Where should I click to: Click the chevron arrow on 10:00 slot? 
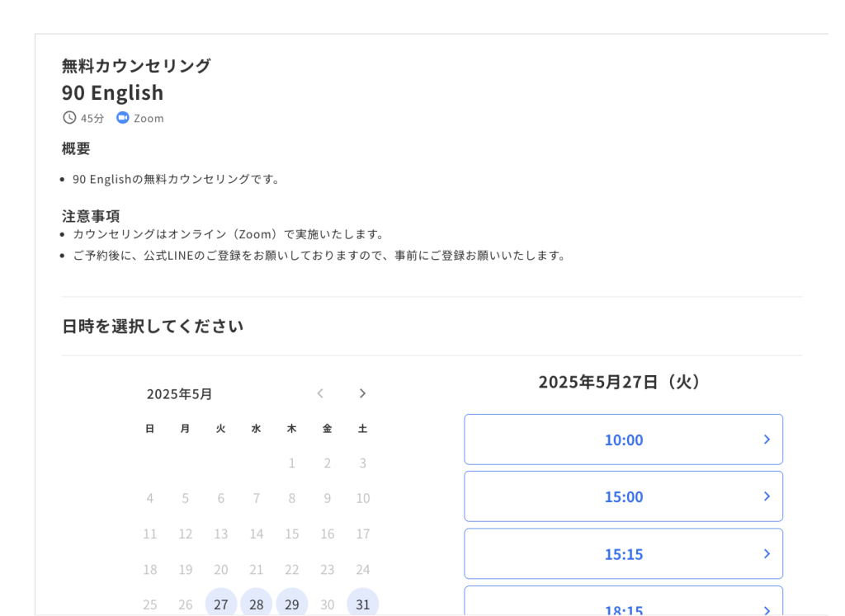[767, 440]
